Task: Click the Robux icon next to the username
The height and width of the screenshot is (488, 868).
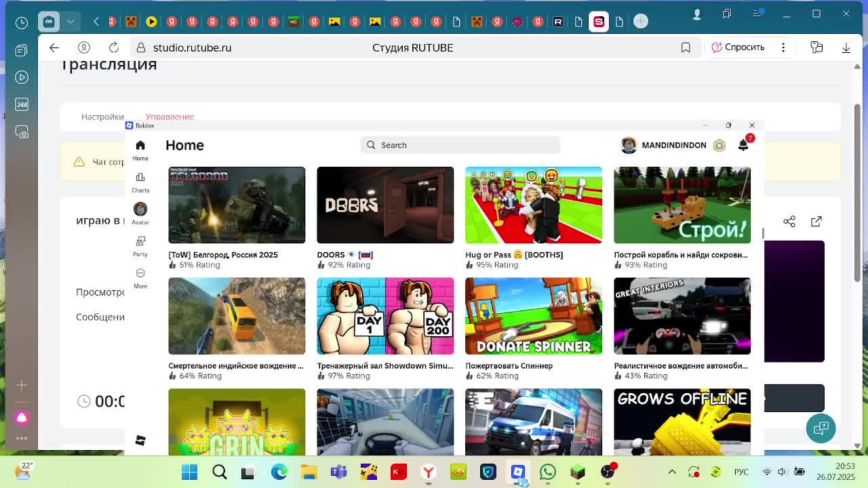Action: [x=719, y=145]
